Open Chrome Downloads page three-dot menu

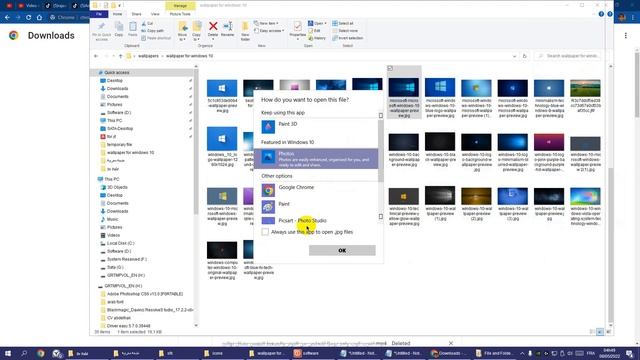(626, 36)
